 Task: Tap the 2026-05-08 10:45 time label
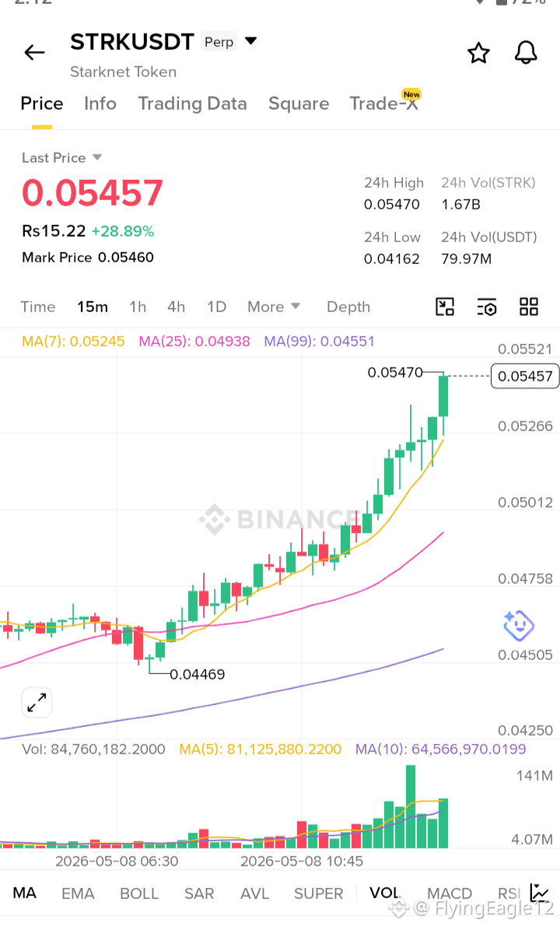click(x=301, y=862)
